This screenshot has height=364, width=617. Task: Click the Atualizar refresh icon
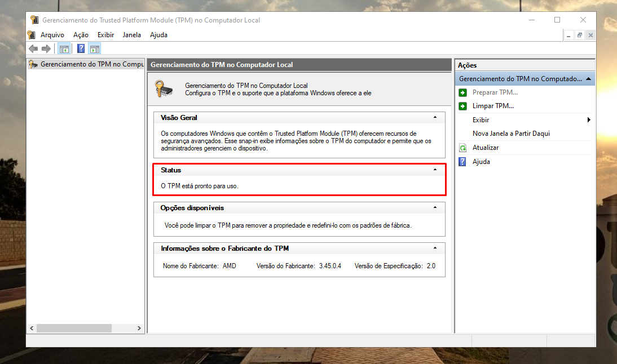(x=462, y=148)
